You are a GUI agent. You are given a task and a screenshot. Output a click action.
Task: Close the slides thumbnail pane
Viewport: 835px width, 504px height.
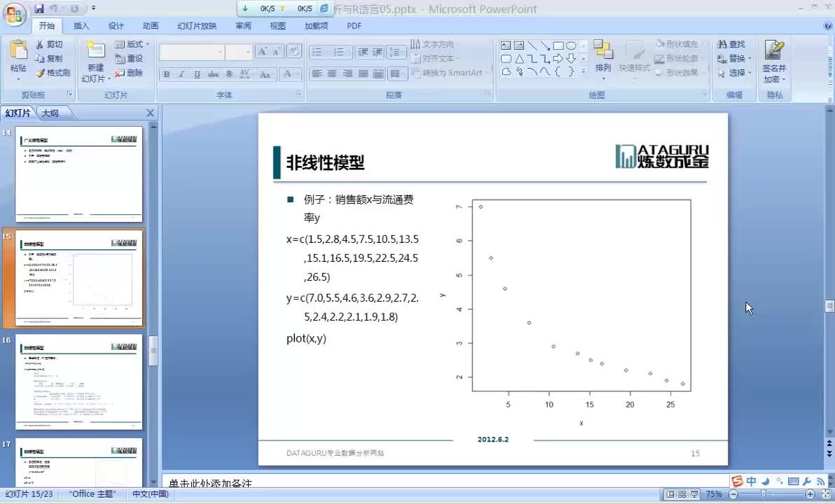(x=150, y=113)
